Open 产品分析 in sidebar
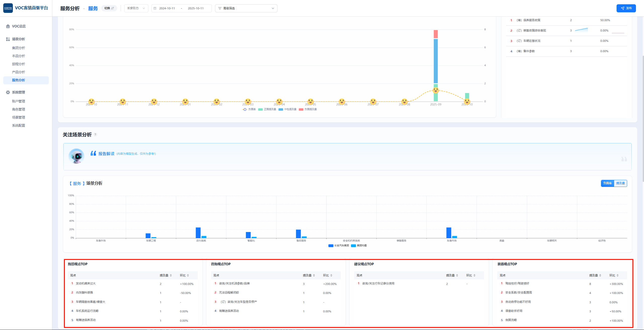This screenshot has width=644, height=330. (x=19, y=72)
